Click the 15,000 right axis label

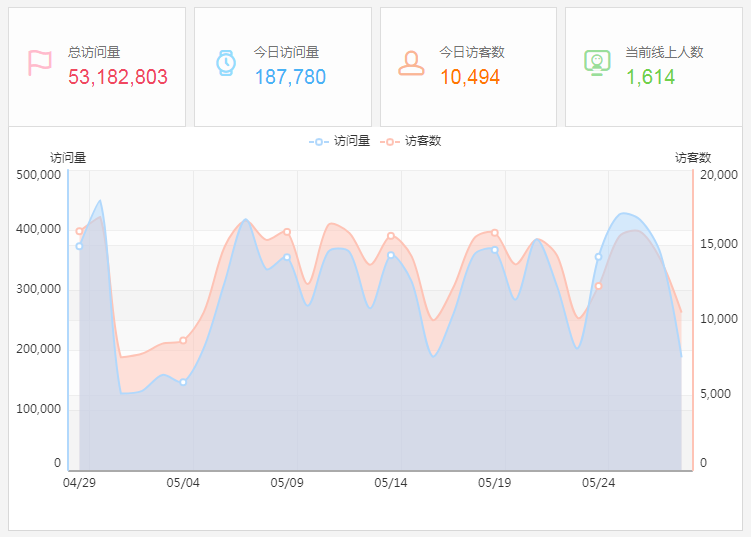pos(719,244)
